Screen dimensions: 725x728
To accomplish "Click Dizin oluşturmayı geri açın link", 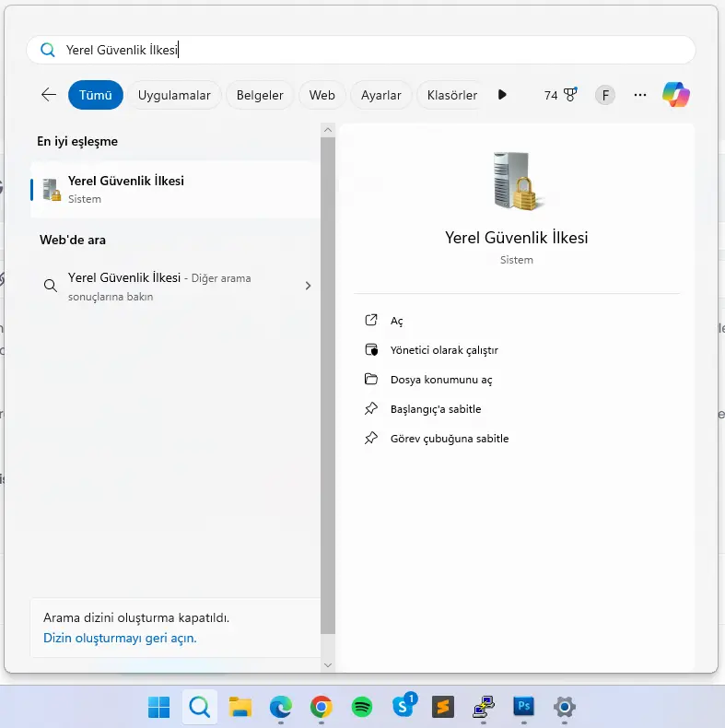I will pyautogui.click(x=120, y=638).
